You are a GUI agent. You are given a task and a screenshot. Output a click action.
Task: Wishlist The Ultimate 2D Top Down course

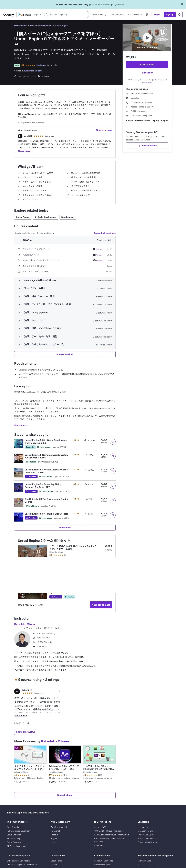tap(113, 500)
